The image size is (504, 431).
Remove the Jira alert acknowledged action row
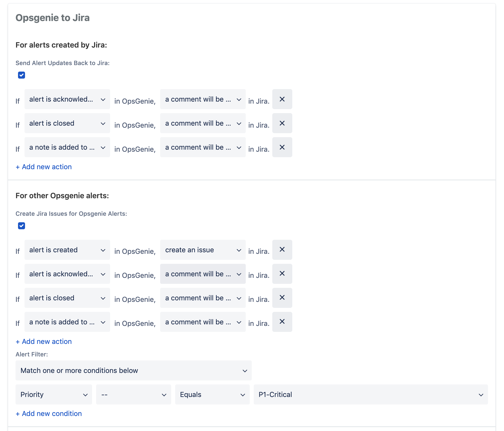282,99
